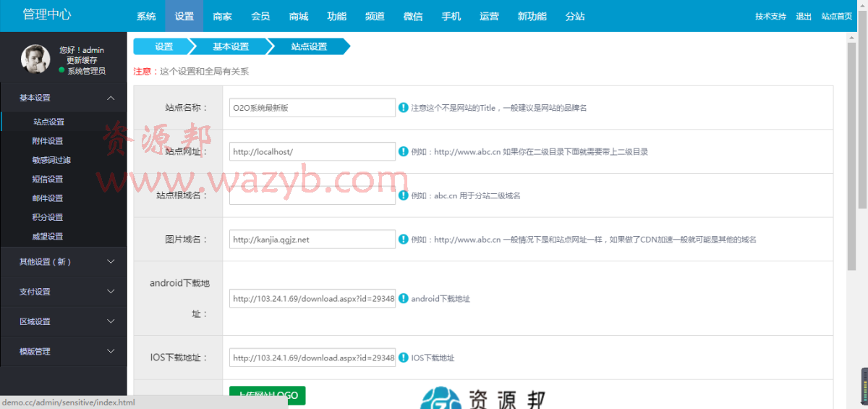
Task: Open the 会员 menu
Action: (x=260, y=16)
